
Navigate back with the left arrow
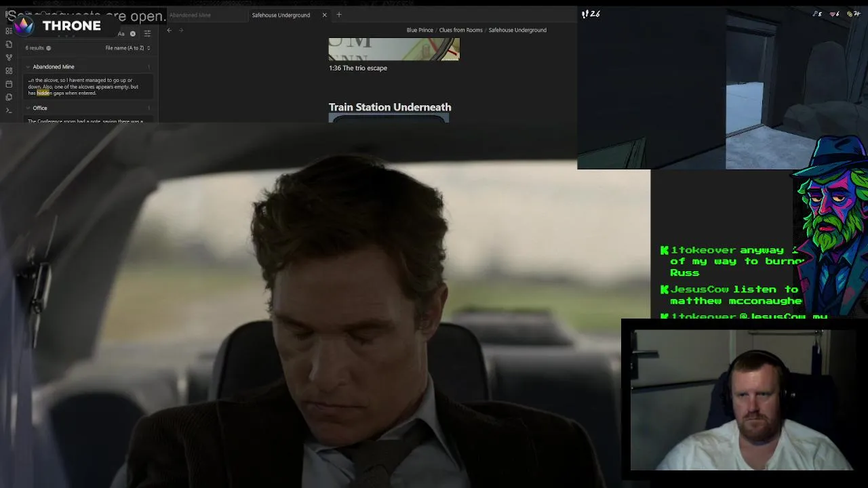coord(170,30)
